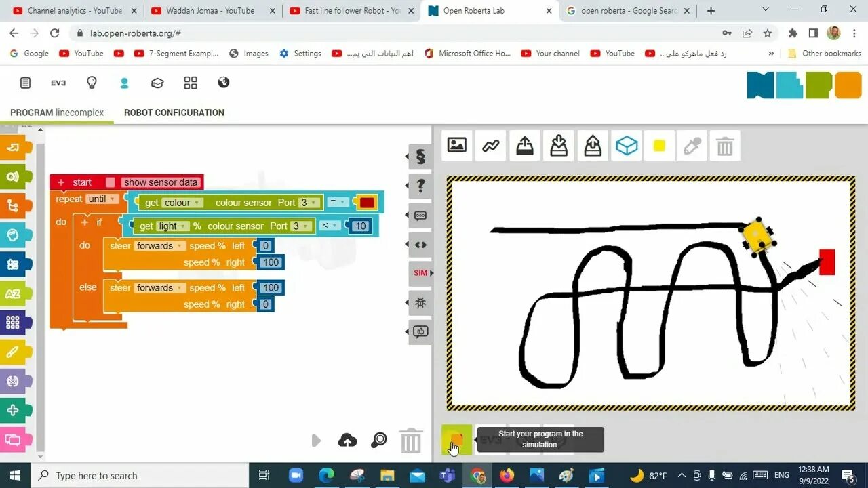
Task: Click the cloud upload icon in workspace
Action: [x=347, y=441]
